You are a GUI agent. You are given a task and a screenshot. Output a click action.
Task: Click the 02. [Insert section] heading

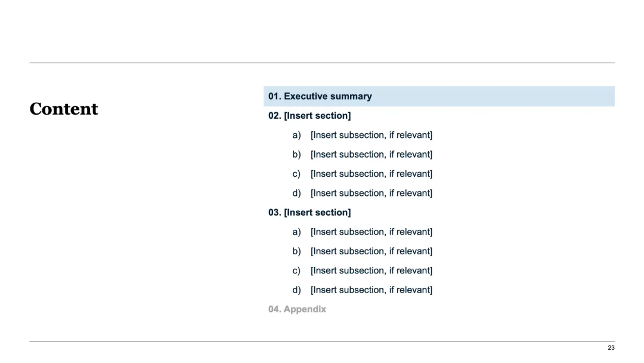309,116
